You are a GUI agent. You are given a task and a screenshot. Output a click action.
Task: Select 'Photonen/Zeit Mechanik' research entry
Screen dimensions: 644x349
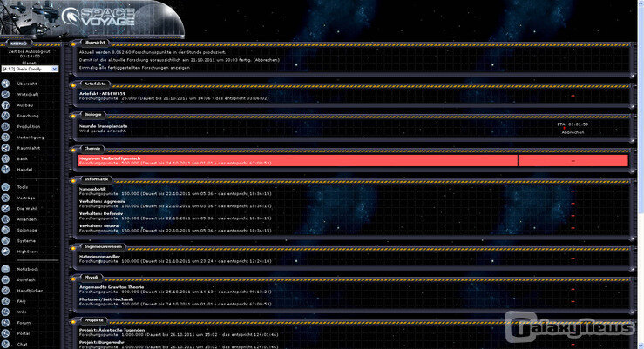(x=106, y=299)
